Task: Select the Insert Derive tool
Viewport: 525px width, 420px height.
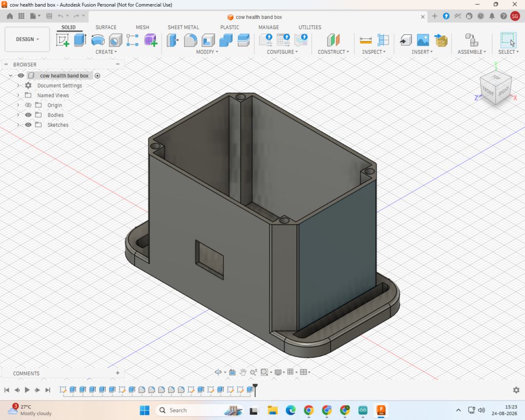Action: tap(406, 40)
